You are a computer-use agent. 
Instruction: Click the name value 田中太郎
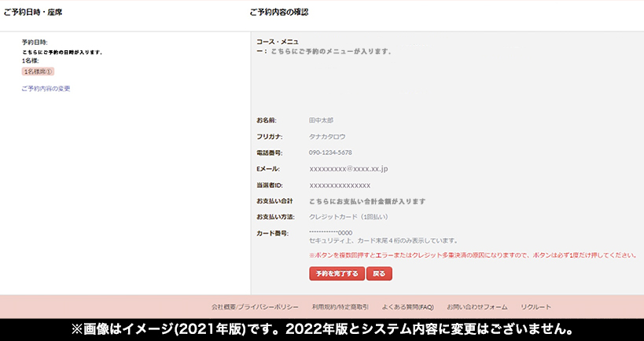pos(321,120)
